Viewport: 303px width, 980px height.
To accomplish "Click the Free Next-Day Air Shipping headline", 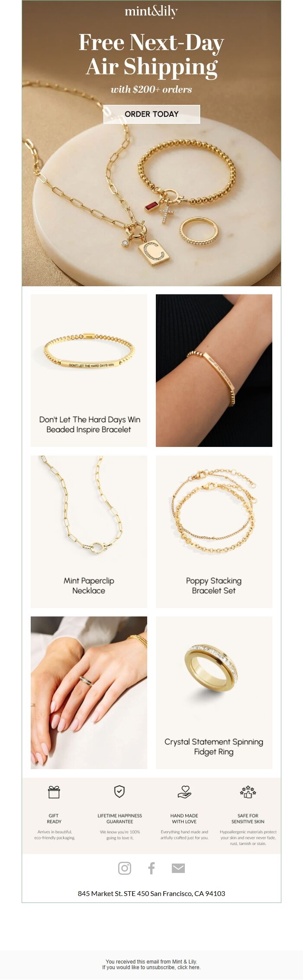I will 151,55.
